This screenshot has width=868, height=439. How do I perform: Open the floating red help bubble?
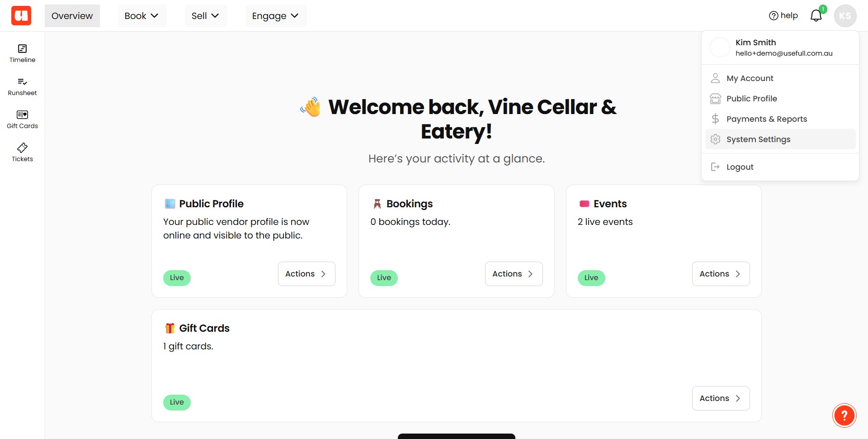point(844,415)
